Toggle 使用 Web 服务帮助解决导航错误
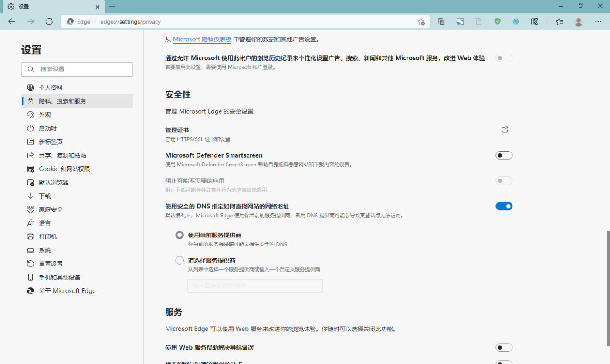The width and height of the screenshot is (610, 364). tap(504, 347)
